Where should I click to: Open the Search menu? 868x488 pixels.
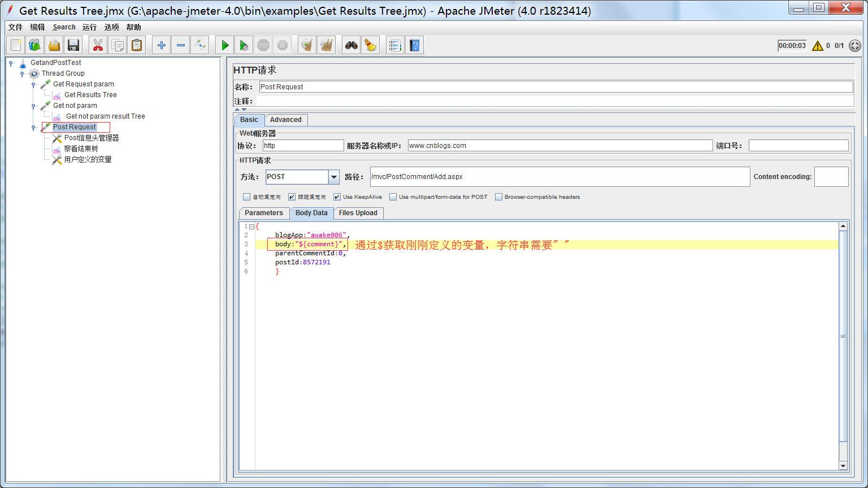click(x=64, y=27)
